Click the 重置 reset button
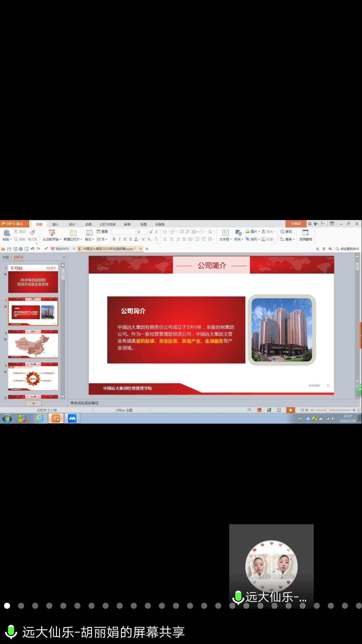The image size is (362, 644). [x=102, y=231]
